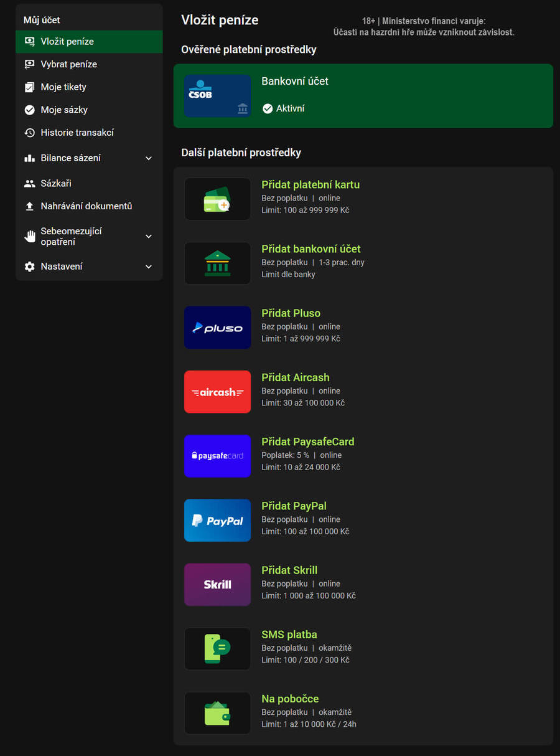This screenshot has height=756, width=560.
Task: Go to Historie transakcí
Action: (77, 133)
